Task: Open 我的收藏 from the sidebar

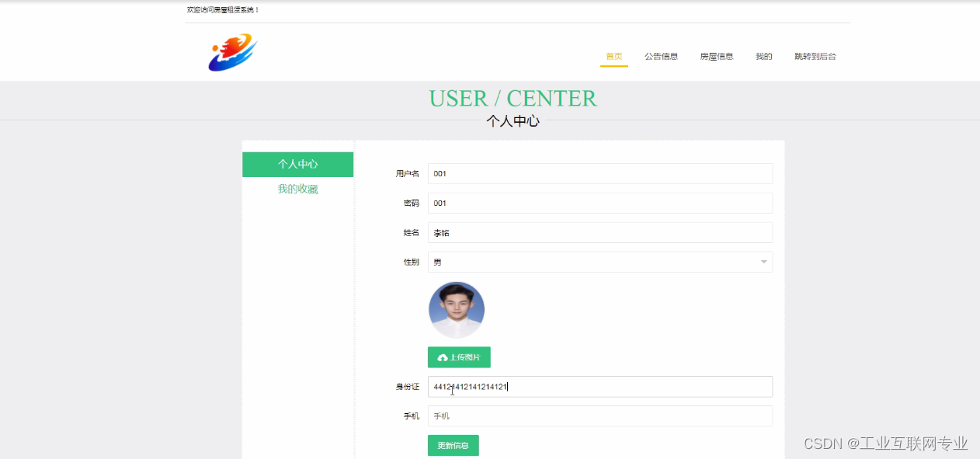Action: click(x=298, y=189)
